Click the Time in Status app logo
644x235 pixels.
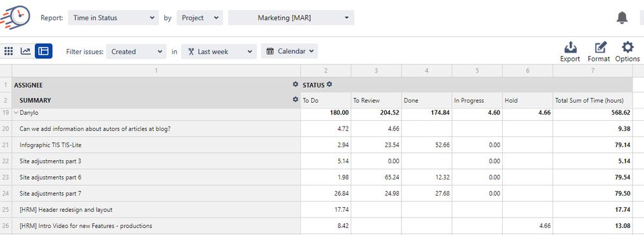pos(15,17)
